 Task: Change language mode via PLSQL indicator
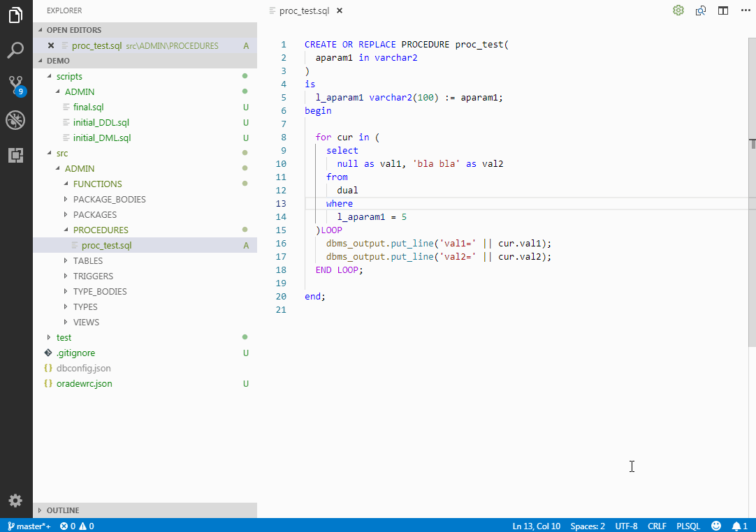tap(688, 526)
